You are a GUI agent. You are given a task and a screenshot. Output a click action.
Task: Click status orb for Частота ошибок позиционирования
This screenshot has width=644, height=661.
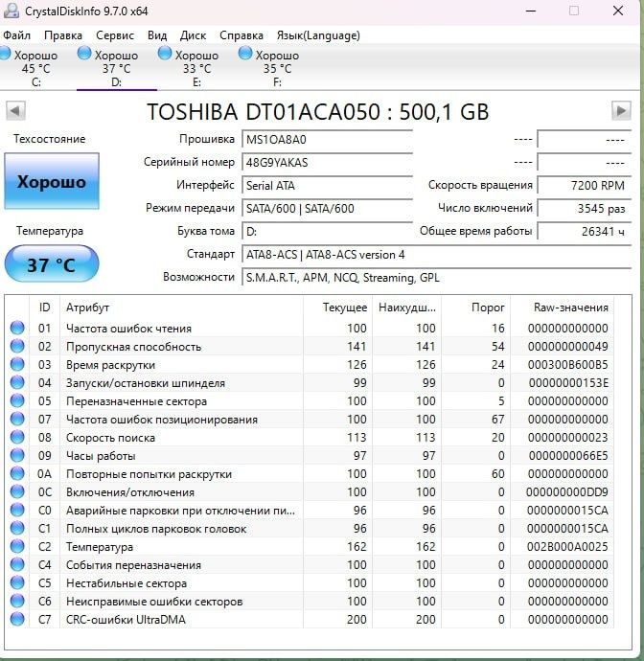[x=17, y=419]
